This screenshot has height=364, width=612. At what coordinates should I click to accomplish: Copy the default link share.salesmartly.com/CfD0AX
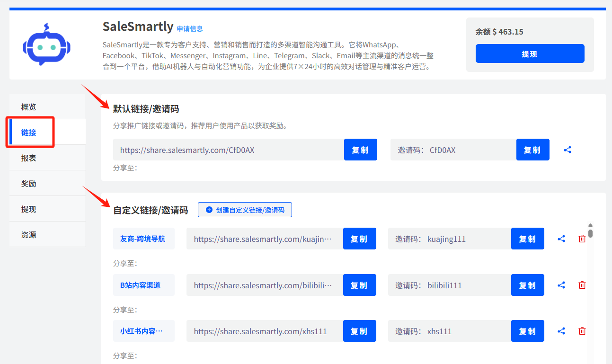(x=360, y=150)
